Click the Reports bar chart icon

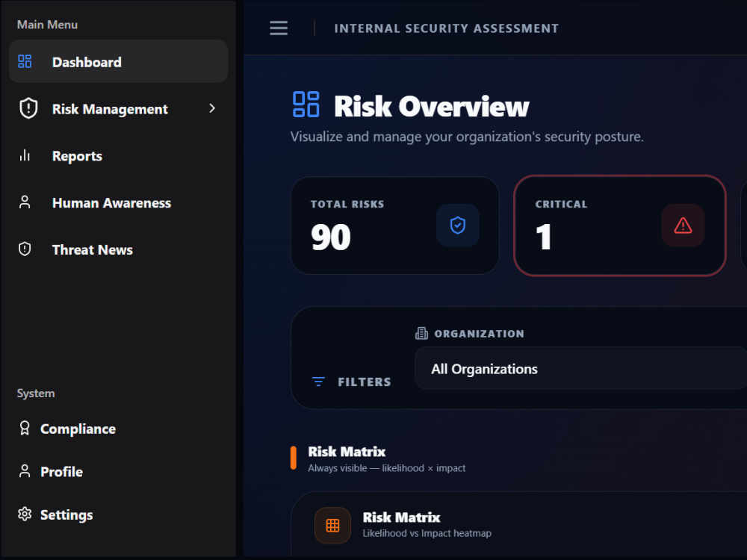pos(25,155)
